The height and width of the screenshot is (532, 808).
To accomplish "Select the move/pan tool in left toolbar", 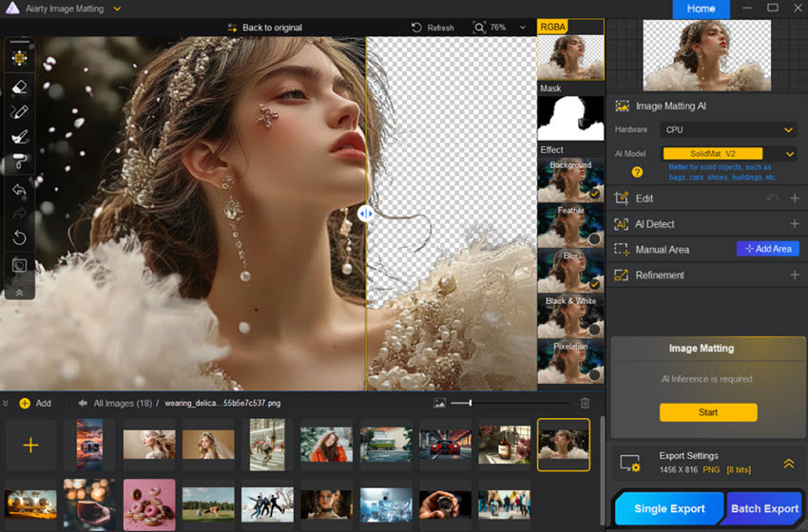I will [20, 58].
